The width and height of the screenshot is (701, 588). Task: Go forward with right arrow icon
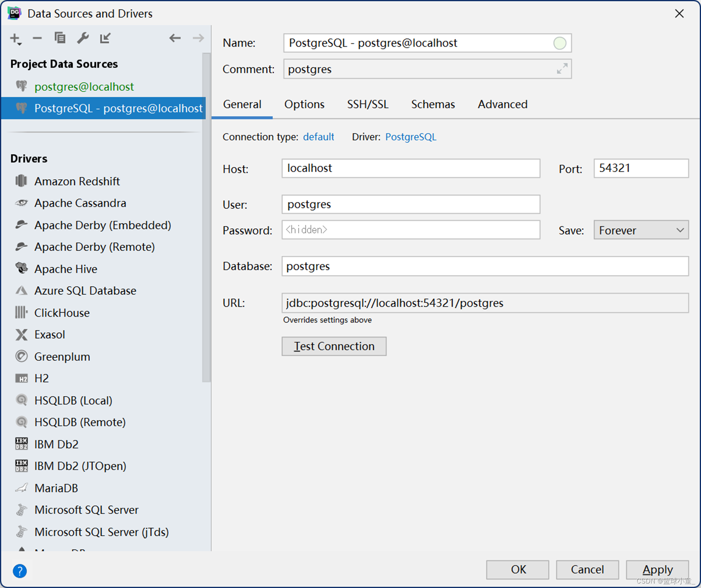coord(198,38)
